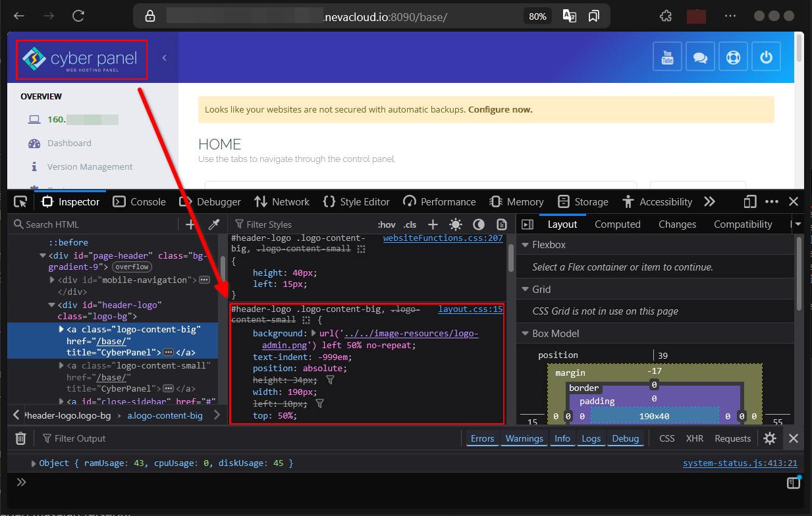812x516 pixels.
Task: Open the browser three-dot menu
Action: (x=730, y=16)
